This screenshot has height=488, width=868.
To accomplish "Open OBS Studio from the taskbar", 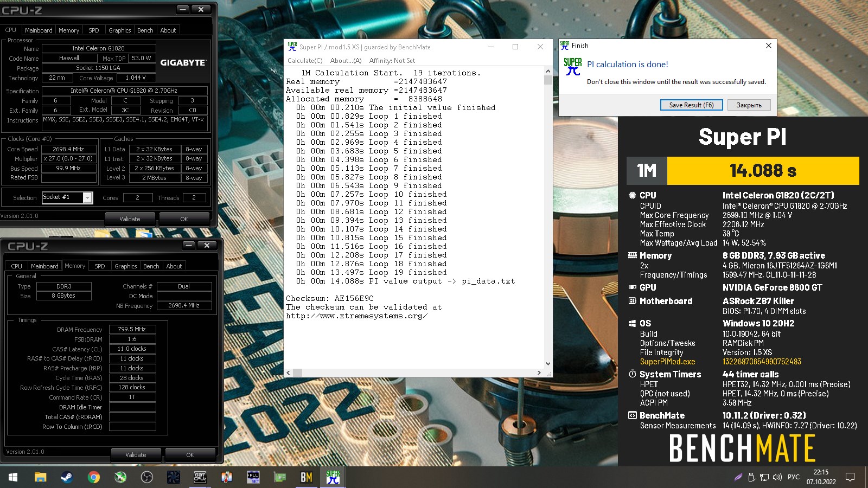I will [146, 477].
